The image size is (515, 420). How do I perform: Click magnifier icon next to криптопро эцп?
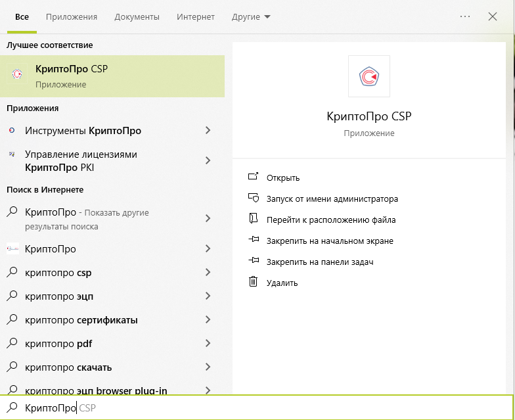(12, 296)
